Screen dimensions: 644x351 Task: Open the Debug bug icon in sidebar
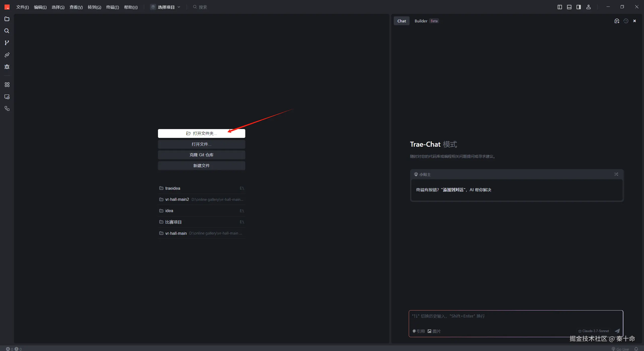(7, 67)
